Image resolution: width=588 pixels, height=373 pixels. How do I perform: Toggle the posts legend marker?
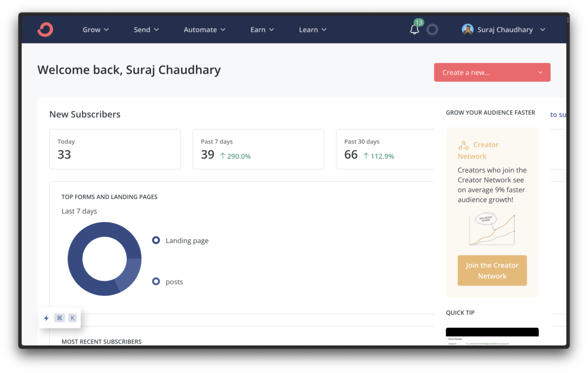pyautogui.click(x=156, y=281)
